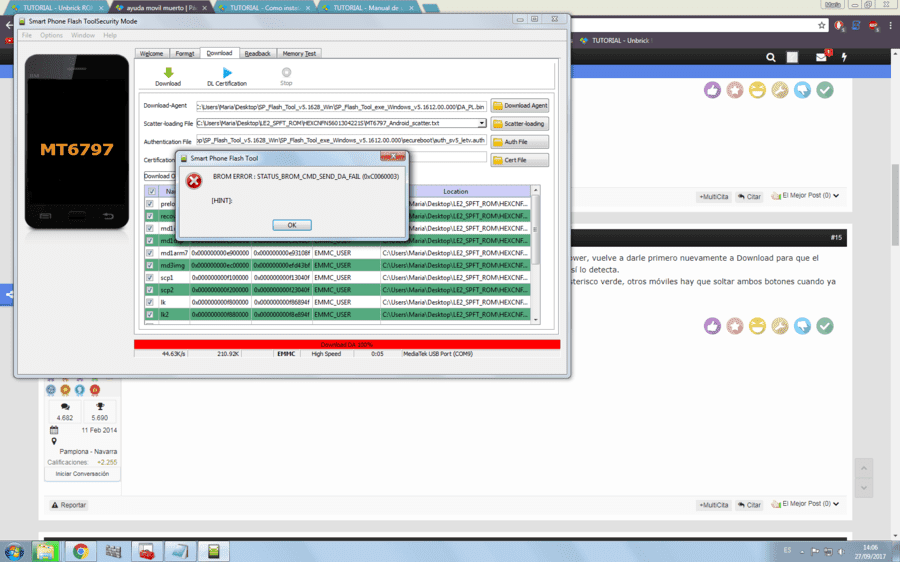The height and width of the screenshot is (562, 900).
Task: Open the SP Flash Tool taskbar icon
Action: 214,552
